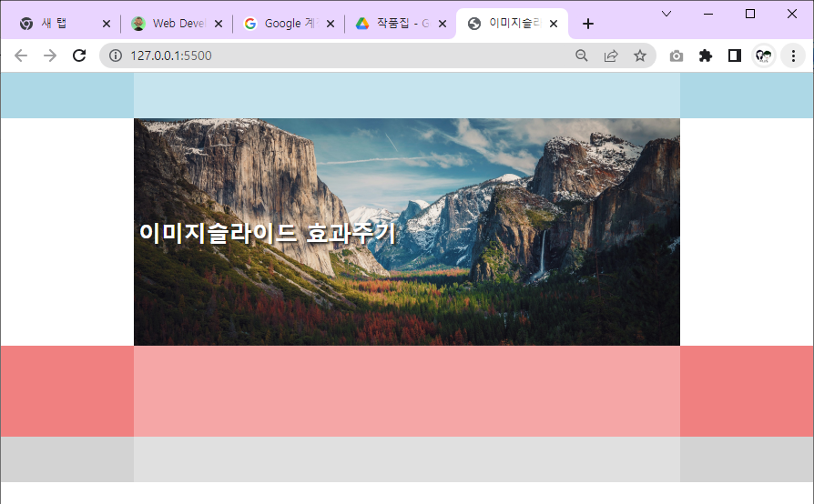Minimize the Chrome window
The image size is (814, 504).
click(708, 14)
